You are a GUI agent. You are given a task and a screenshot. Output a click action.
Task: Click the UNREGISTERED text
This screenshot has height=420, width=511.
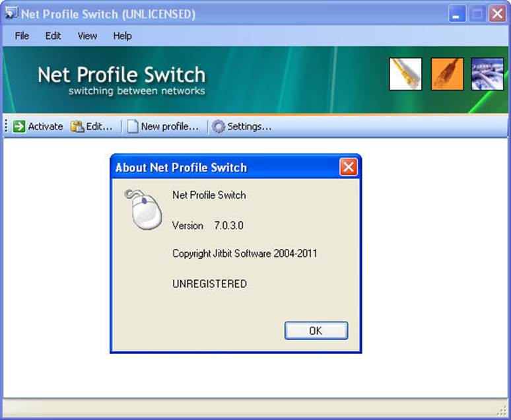pyautogui.click(x=209, y=284)
